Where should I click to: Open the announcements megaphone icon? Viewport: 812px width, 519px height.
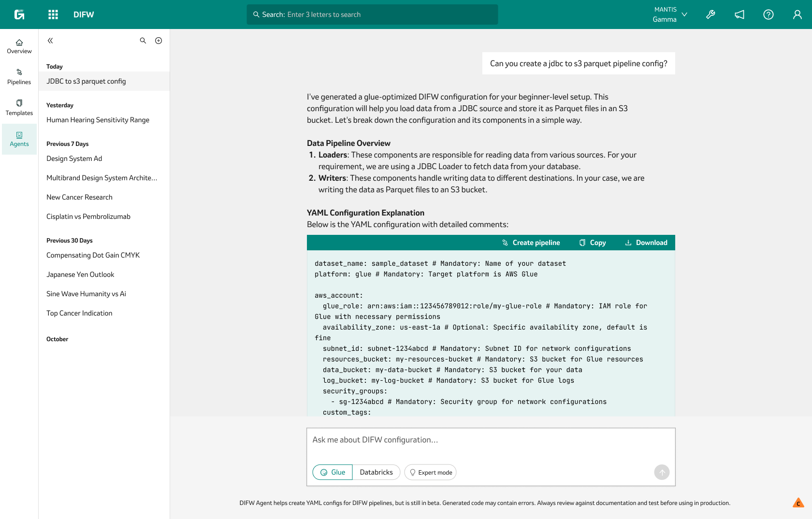(x=739, y=14)
